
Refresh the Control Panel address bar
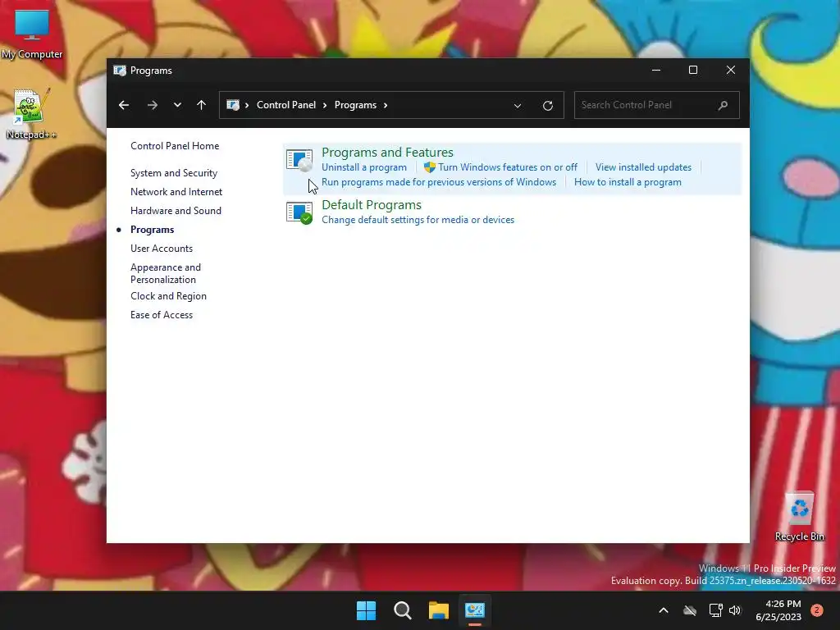pyautogui.click(x=547, y=106)
